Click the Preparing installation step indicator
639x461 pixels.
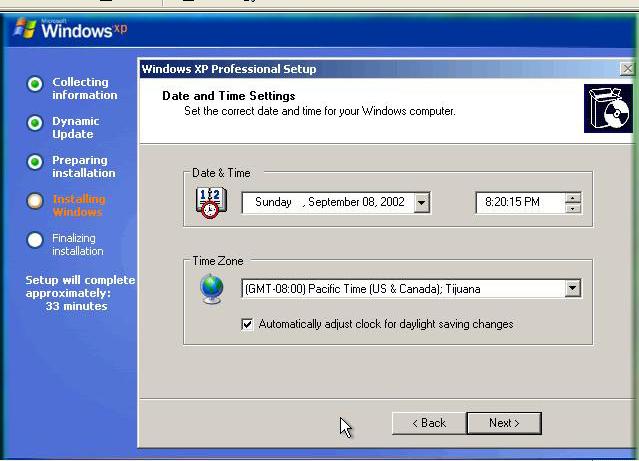(35, 162)
